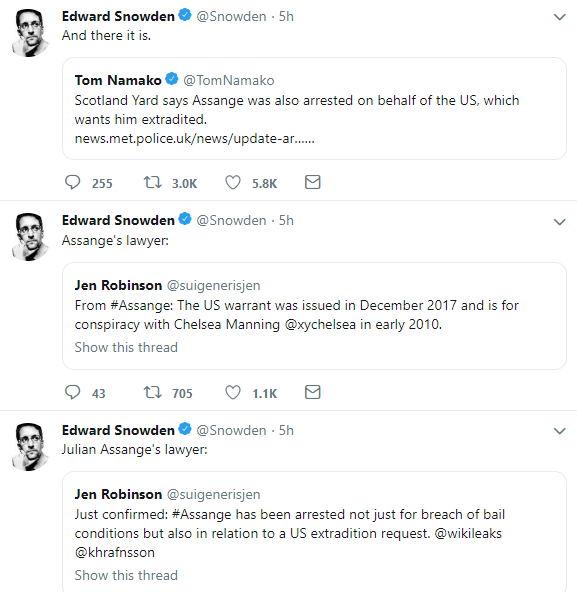Viewport: 577px width, 592px height.
Task: Retweet the 'And there it is.' tweet
Action: click(153, 182)
